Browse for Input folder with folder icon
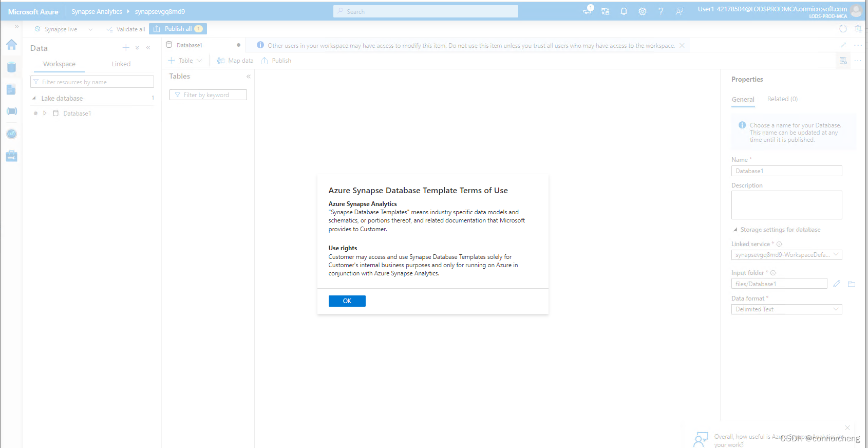868x448 pixels. click(x=852, y=284)
